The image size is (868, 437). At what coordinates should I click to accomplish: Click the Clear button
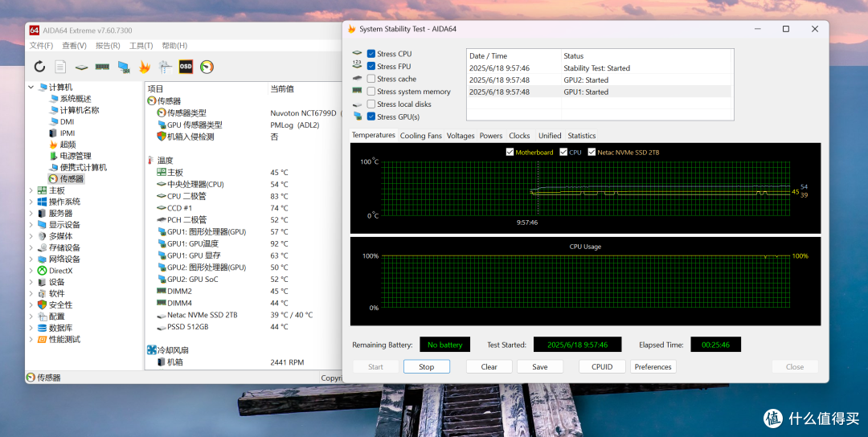point(489,367)
